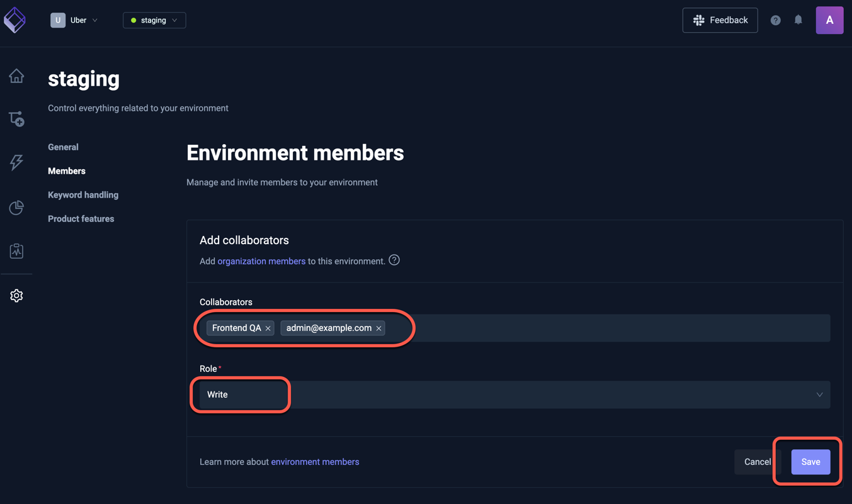Click the app logo in top-left corner
Image resolution: width=852 pixels, height=504 pixels.
tap(15, 20)
